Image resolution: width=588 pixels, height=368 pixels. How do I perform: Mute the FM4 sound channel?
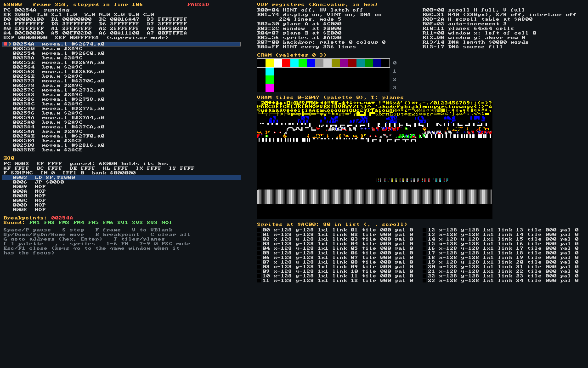pos(79,223)
